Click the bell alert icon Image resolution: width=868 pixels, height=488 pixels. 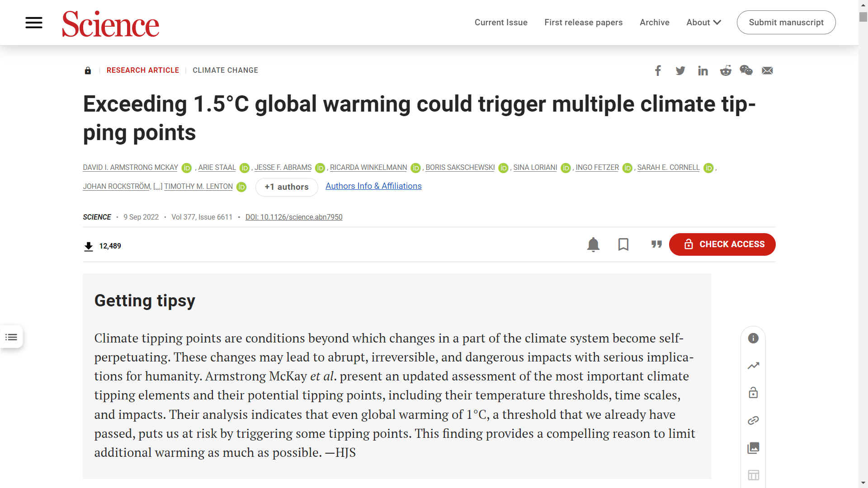point(593,244)
